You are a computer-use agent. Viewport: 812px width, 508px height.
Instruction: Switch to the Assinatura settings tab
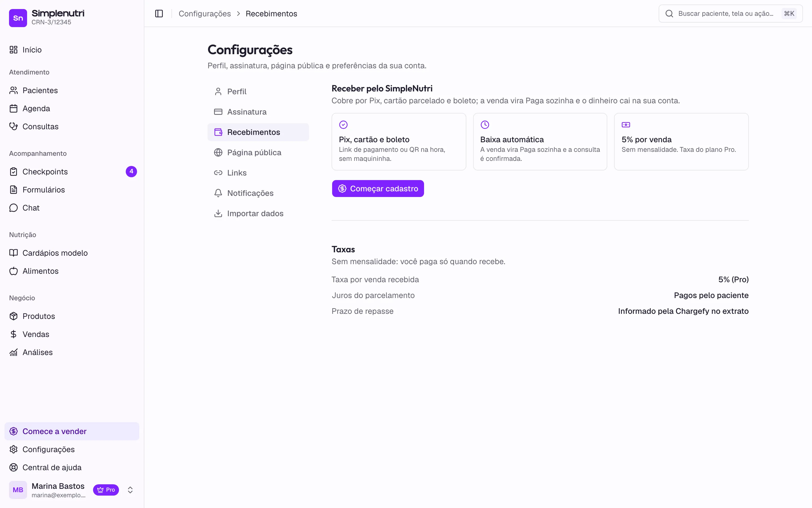pyautogui.click(x=258, y=112)
